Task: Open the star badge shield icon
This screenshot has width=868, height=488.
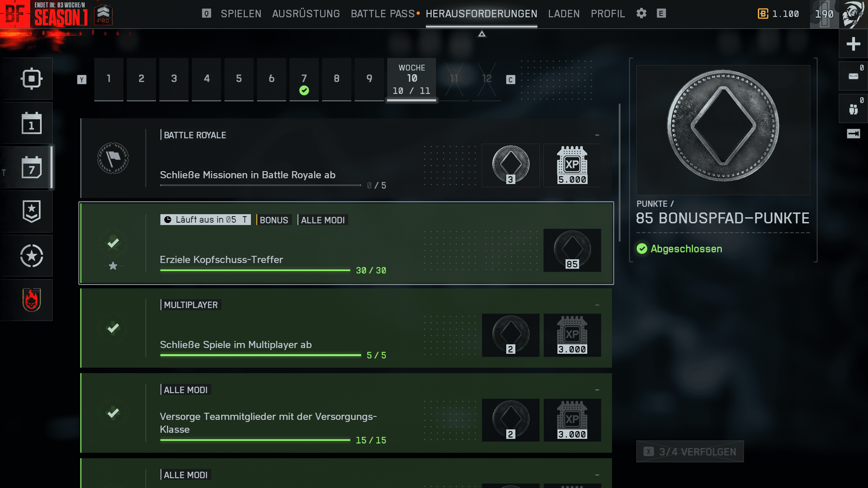Action: coord(32,211)
